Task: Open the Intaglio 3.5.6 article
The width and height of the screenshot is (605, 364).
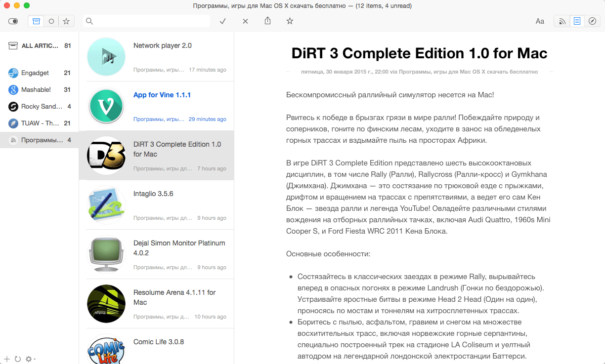Action: (x=157, y=205)
